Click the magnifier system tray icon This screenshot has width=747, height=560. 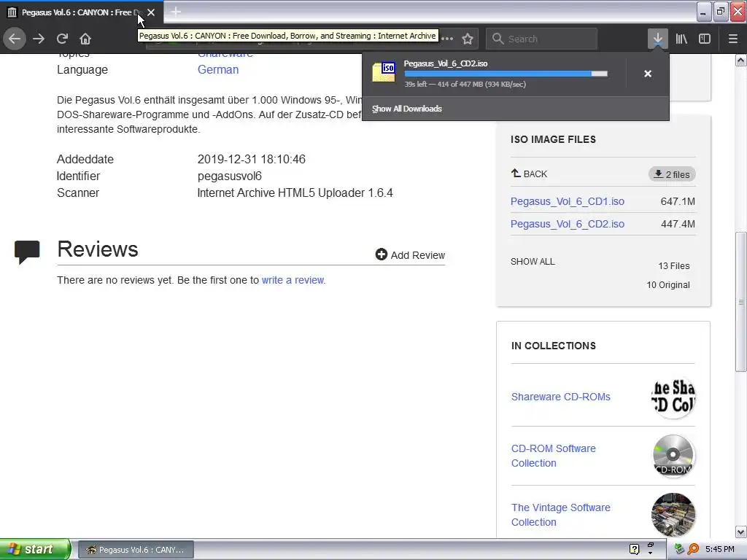pos(693,549)
